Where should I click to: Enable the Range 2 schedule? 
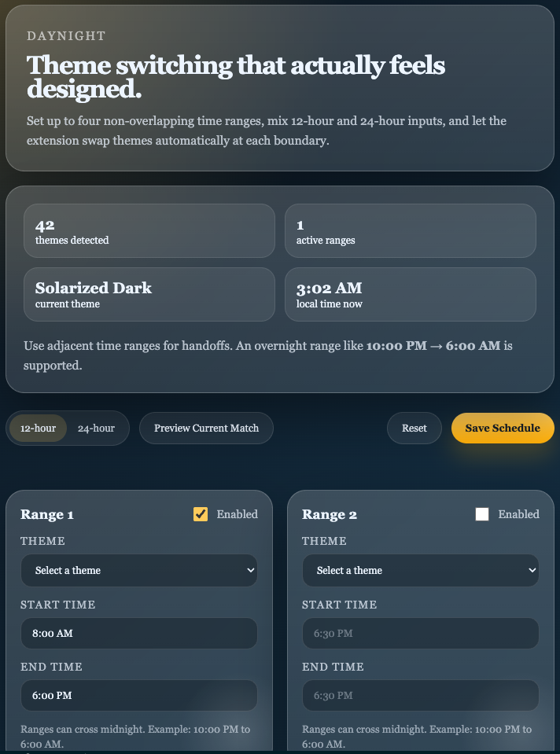coord(483,513)
